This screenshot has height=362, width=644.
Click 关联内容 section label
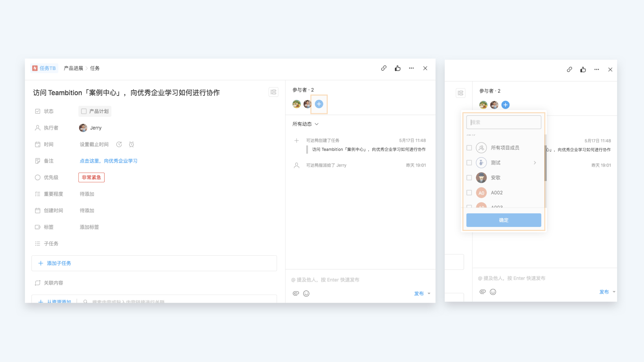[x=53, y=283]
